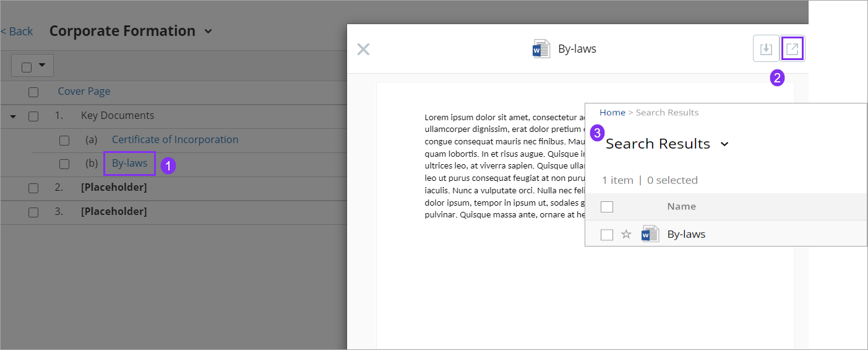Go back using the Back link
Screen dimensions: 868x350
point(17,31)
